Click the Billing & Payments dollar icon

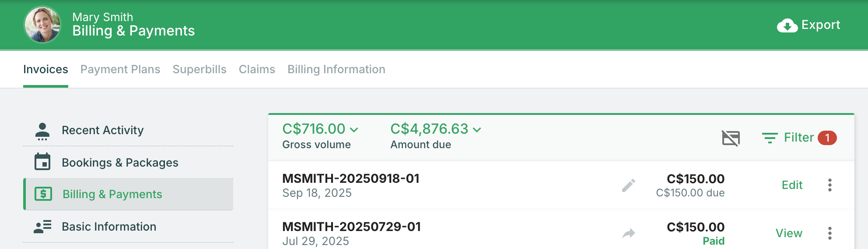(x=43, y=194)
